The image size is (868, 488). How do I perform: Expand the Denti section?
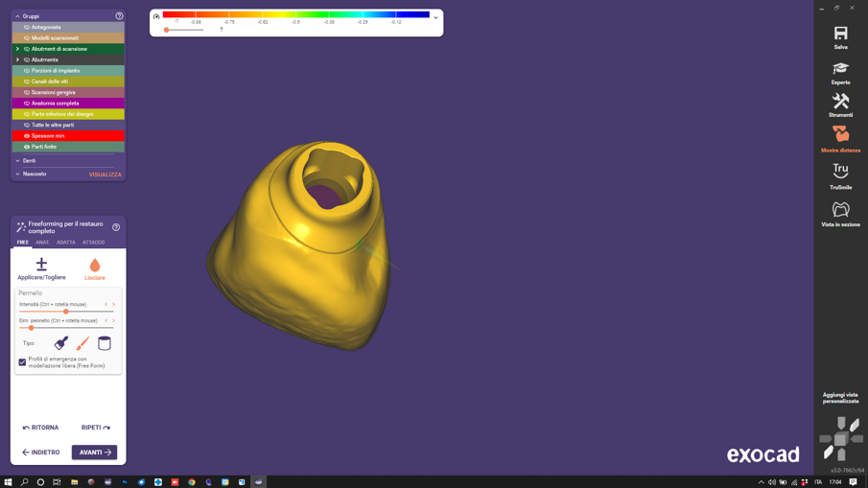pos(17,160)
